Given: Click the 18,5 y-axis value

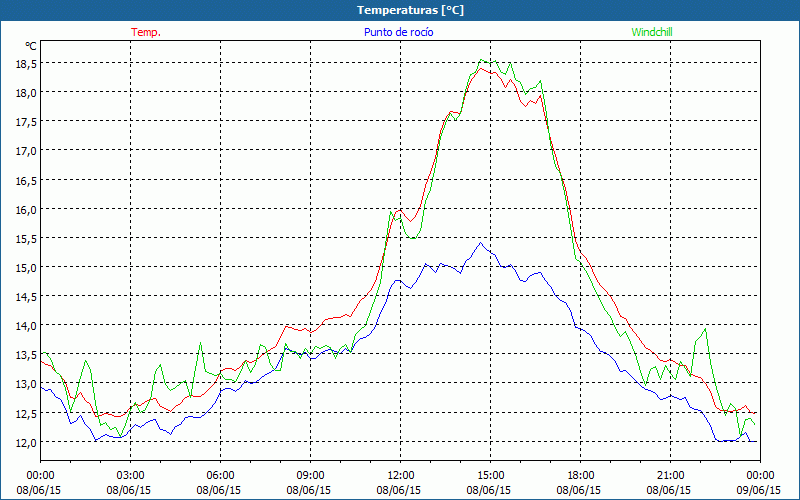Looking at the screenshot, I should click(x=26, y=63).
